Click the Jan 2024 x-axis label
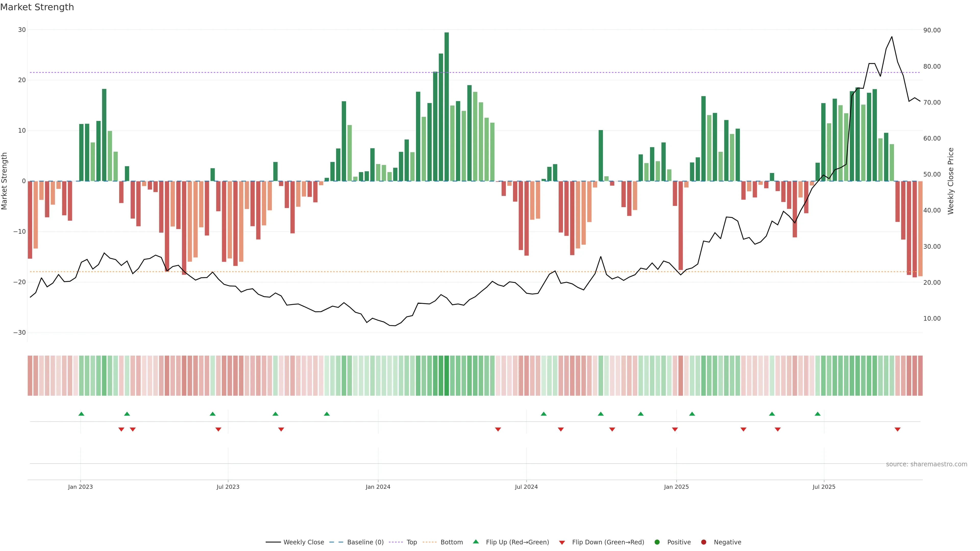This screenshot has height=551, width=980. (x=378, y=487)
